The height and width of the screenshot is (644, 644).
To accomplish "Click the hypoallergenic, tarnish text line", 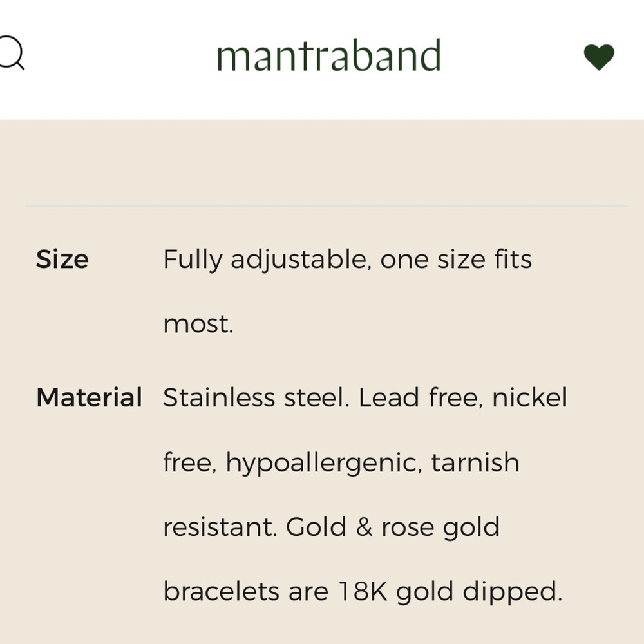I will (x=342, y=462).
